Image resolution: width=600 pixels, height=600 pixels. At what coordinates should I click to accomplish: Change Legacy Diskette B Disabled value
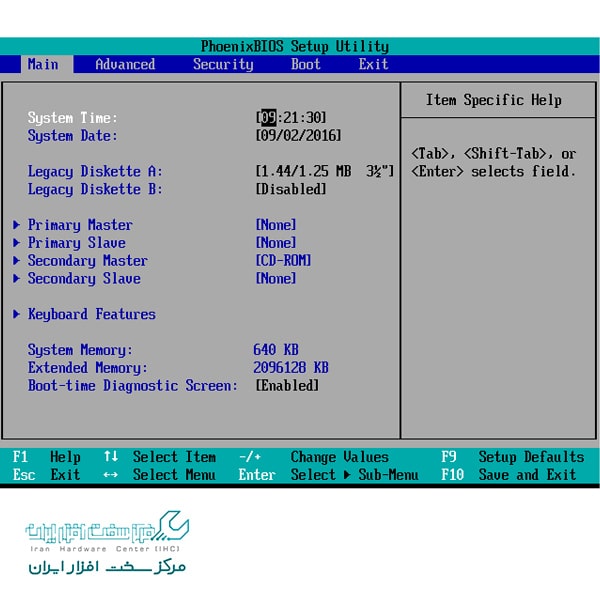(x=291, y=189)
